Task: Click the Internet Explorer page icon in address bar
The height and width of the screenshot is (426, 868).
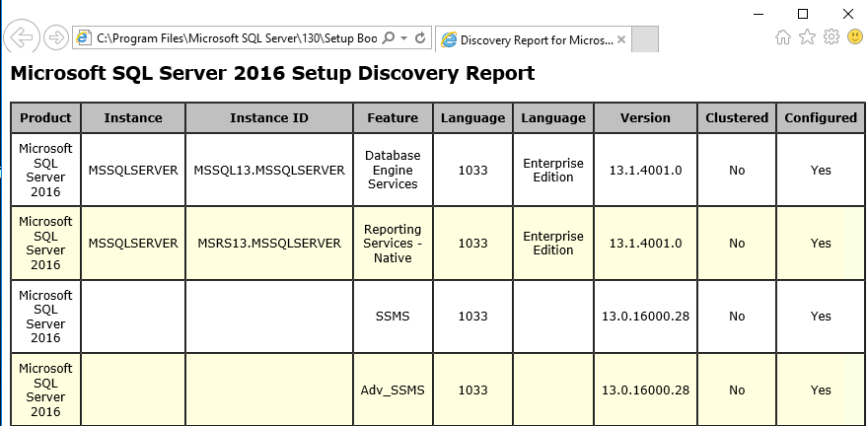Action: 84,37
